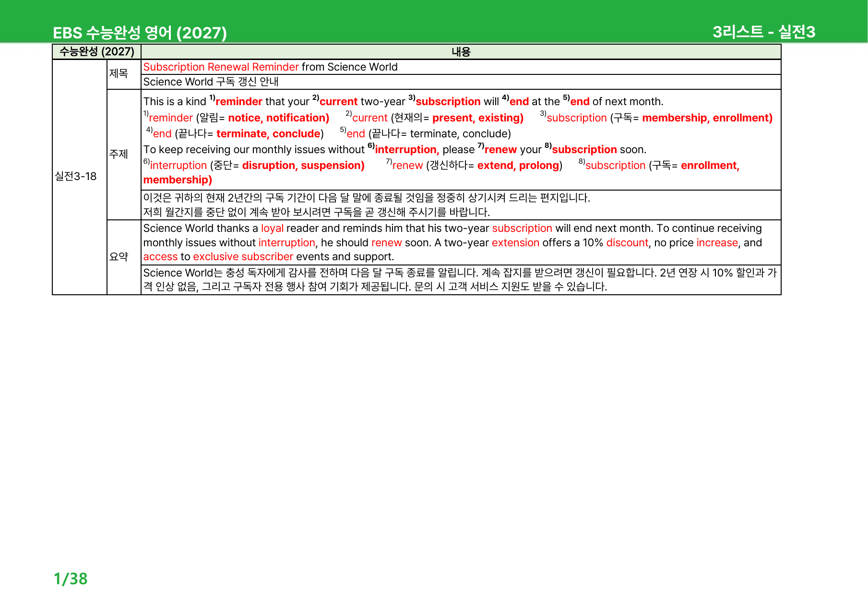
Task: Click the 실전3-18 row label cell
Action: (x=76, y=176)
